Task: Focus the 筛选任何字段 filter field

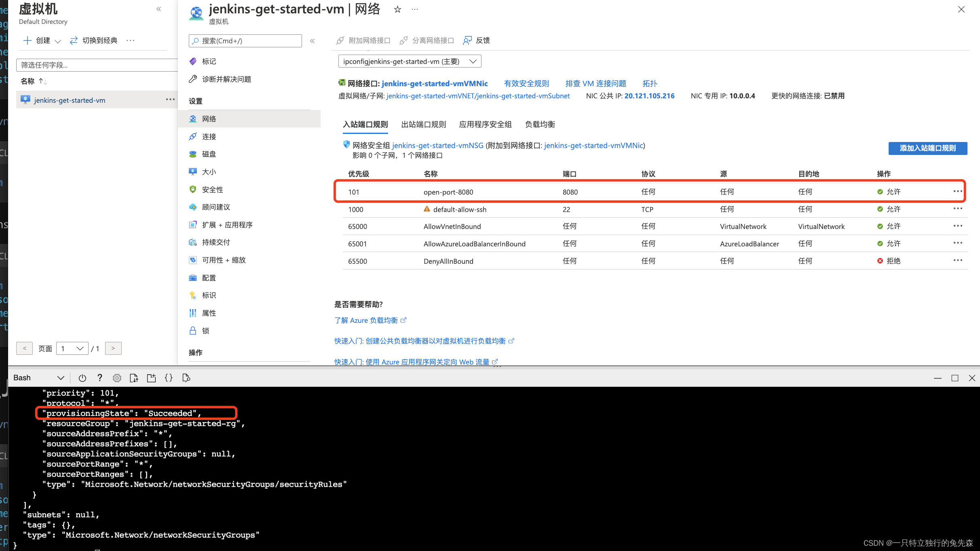Action: [x=97, y=65]
